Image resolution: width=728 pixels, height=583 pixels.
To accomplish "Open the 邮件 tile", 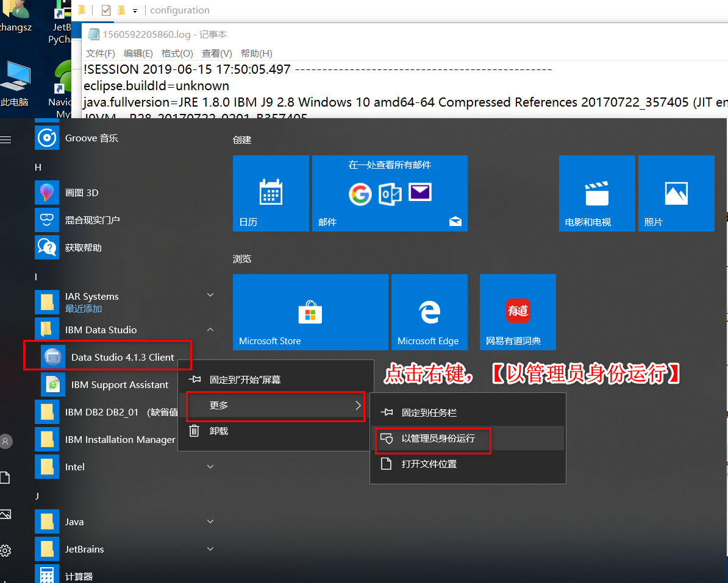I will [390, 193].
